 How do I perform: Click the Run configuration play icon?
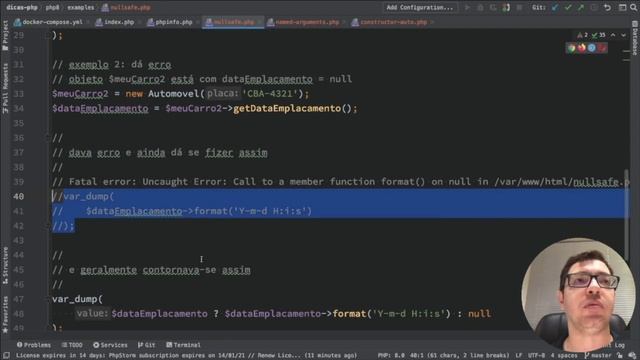(467, 7)
